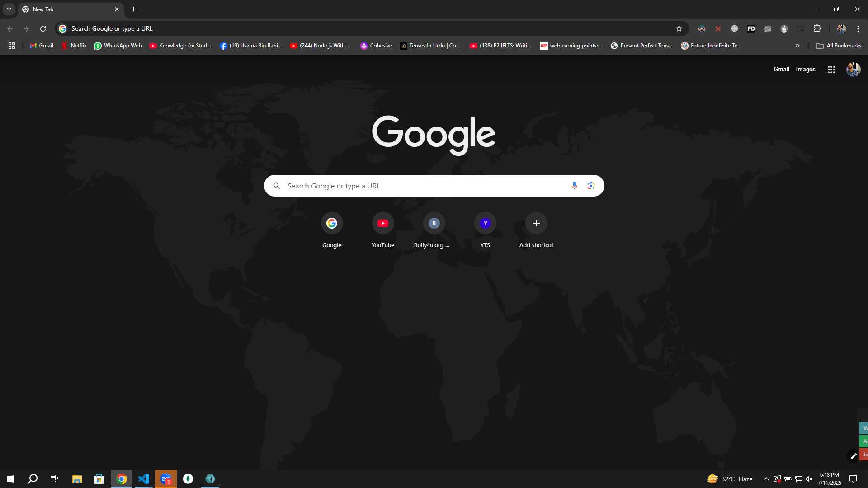Viewport: 868px width, 488px height.
Task: Click the red X extension icon
Action: 718,28
